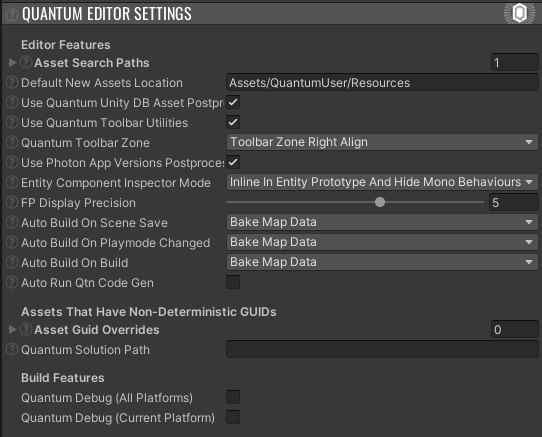Image resolution: width=542 pixels, height=437 pixels.
Task: Expand the Asset Search Paths foldout arrow
Action: (x=12, y=63)
